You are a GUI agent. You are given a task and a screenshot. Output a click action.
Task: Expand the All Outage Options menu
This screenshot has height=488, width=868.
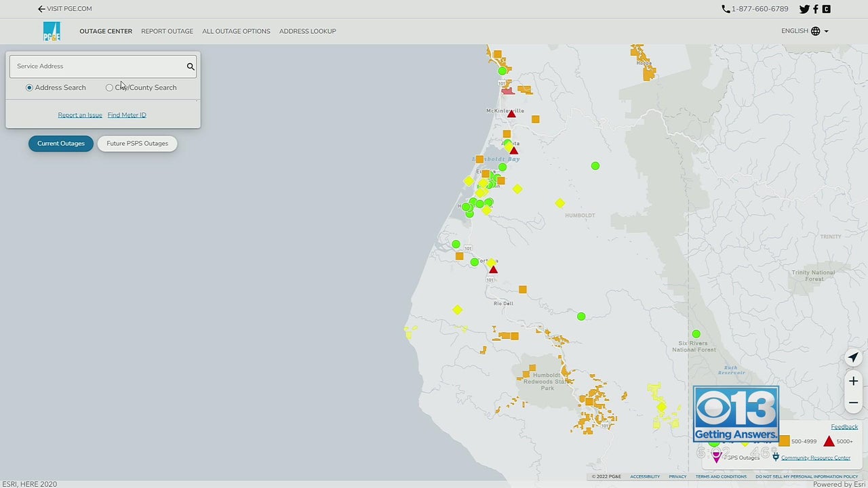236,31
